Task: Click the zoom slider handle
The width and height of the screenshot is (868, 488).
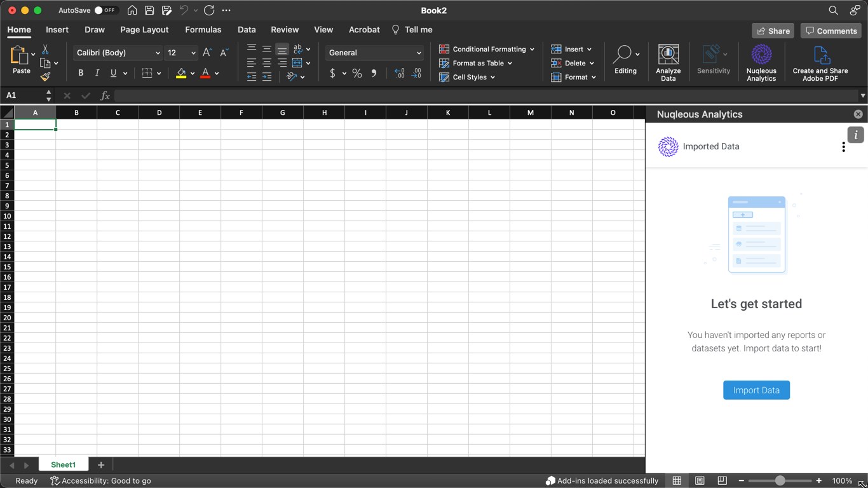Action: [x=780, y=481]
